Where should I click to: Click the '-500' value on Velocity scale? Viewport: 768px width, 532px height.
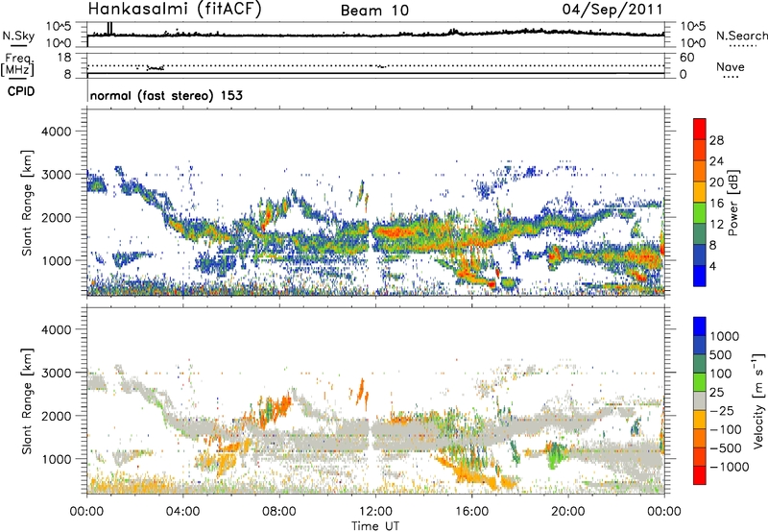pyautogui.click(x=726, y=448)
